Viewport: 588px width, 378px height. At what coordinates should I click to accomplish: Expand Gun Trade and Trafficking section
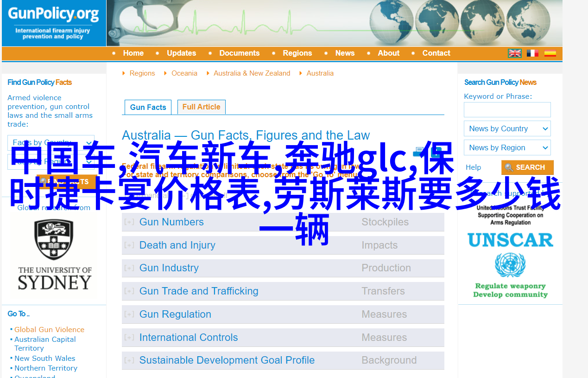[x=129, y=291]
